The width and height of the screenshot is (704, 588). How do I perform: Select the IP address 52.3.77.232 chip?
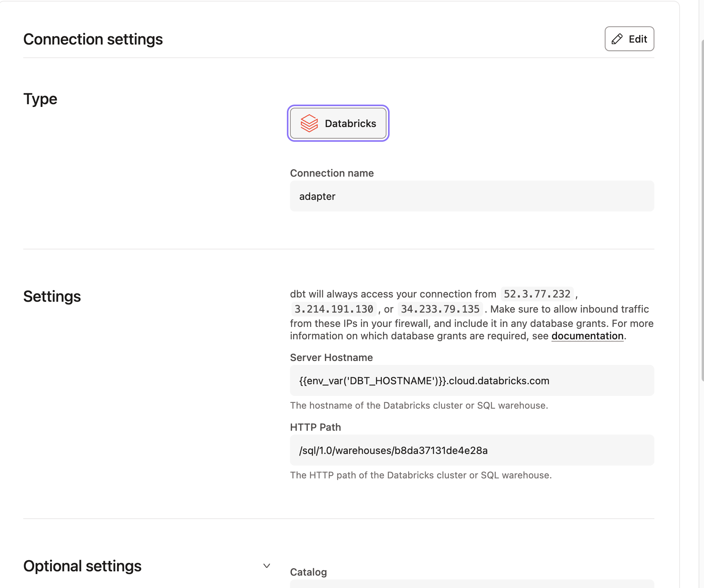(x=537, y=294)
